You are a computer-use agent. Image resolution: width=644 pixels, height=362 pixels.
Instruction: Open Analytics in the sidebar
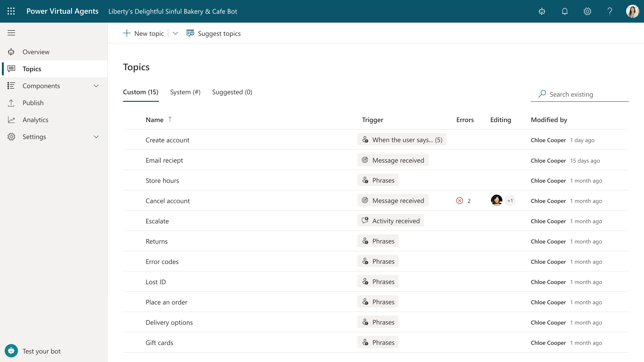[x=36, y=120]
